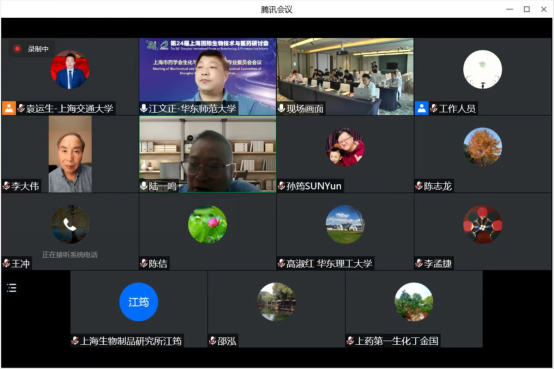Select the blue 江筠 initials avatar
Screen dimensions: 554x369
click(138, 302)
